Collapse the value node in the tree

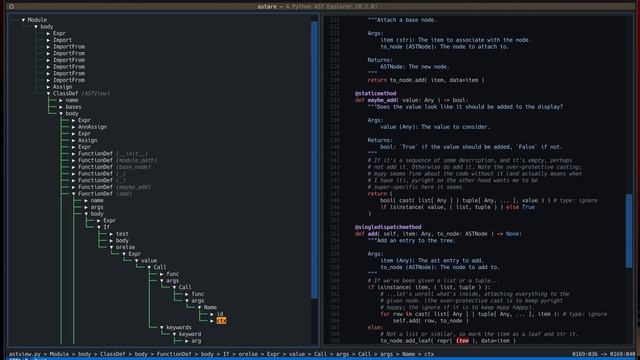pos(137,260)
